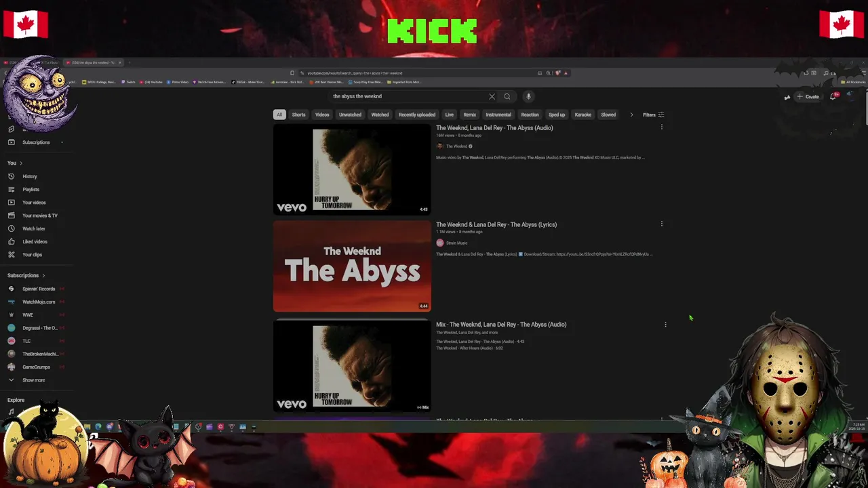Open the search Filters
The height and width of the screenshot is (488, 868).
(x=654, y=115)
